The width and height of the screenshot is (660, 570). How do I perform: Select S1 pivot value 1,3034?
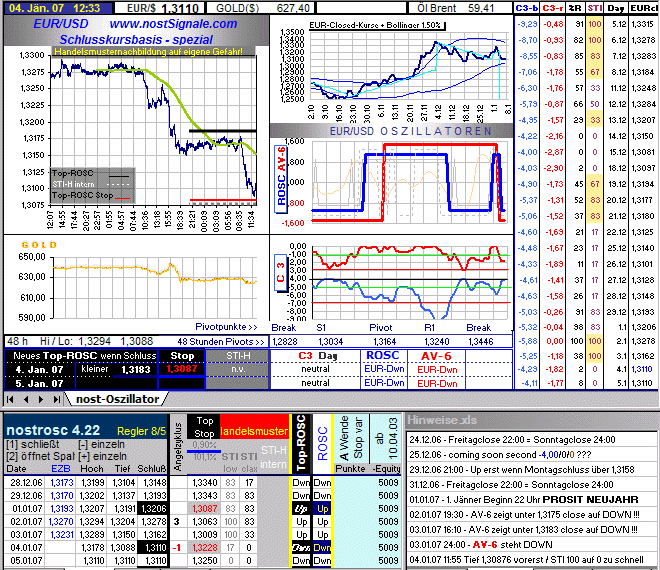(330, 341)
